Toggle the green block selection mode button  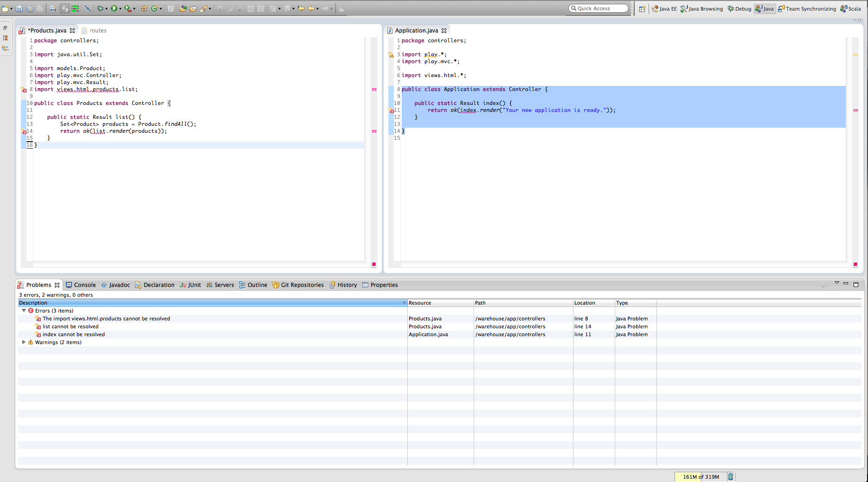click(x=75, y=8)
